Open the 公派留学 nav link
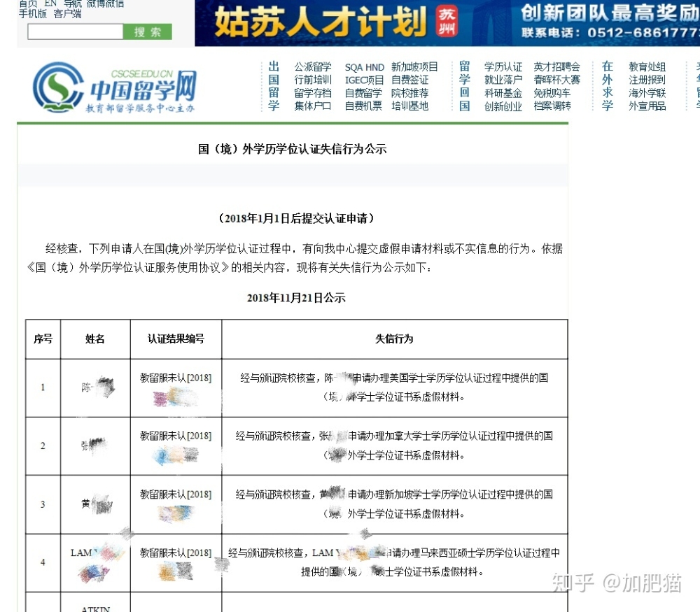The height and width of the screenshot is (612, 700). point(312,67)
